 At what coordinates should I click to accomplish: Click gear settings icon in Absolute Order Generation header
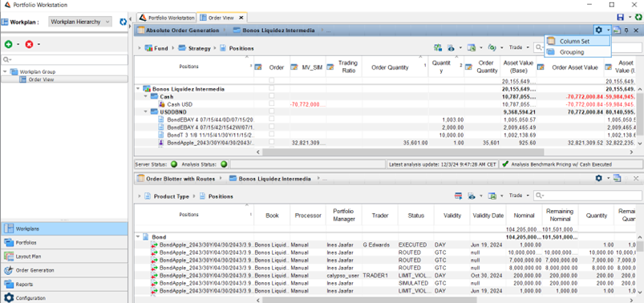(599, 30)
